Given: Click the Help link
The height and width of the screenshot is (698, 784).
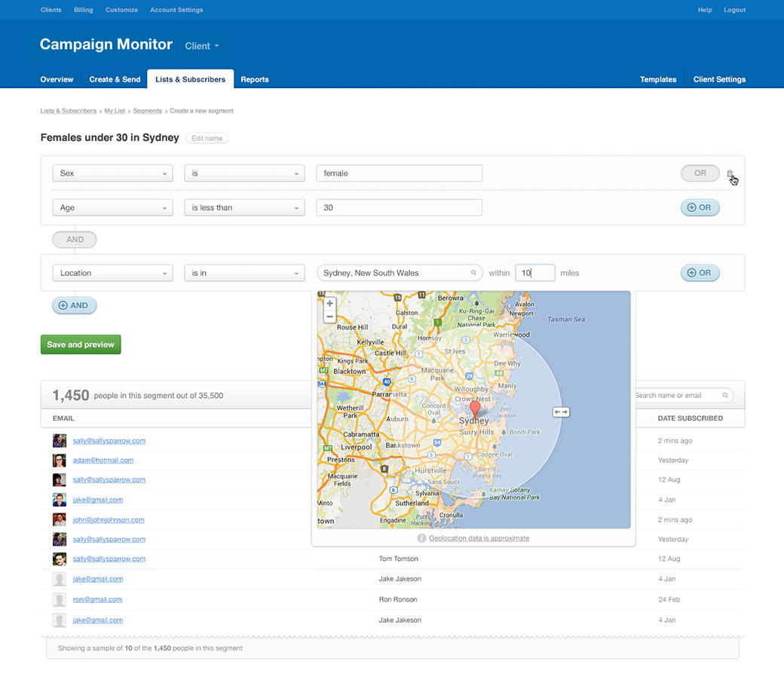Looking at the screenshot, I should 705,10.
